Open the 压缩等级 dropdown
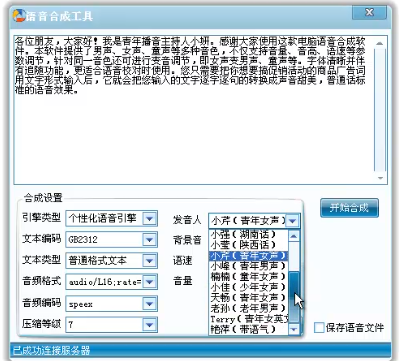 pos(149,324)
